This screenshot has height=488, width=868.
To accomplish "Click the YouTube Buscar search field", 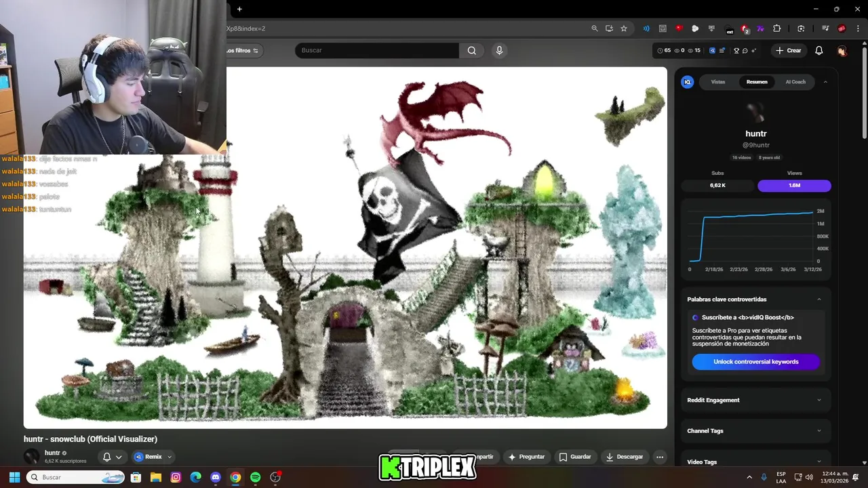I will point(377,50).
